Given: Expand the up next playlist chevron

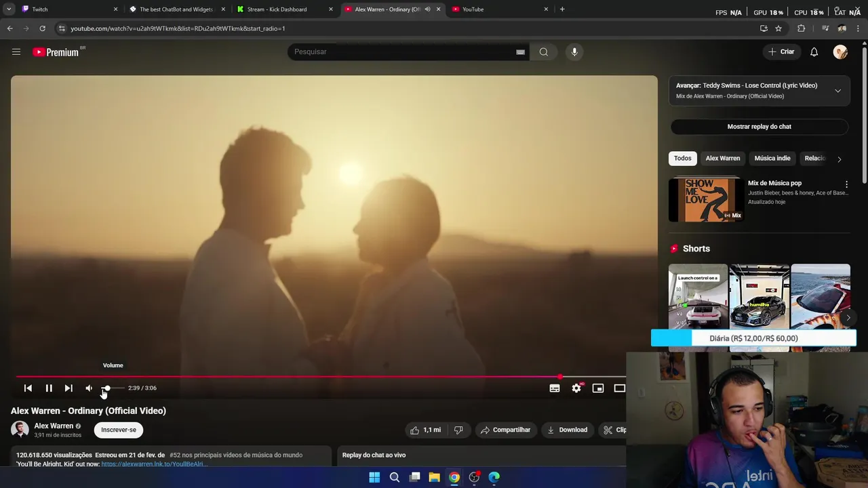Looking at the screenshot, I should coord(837,91).
